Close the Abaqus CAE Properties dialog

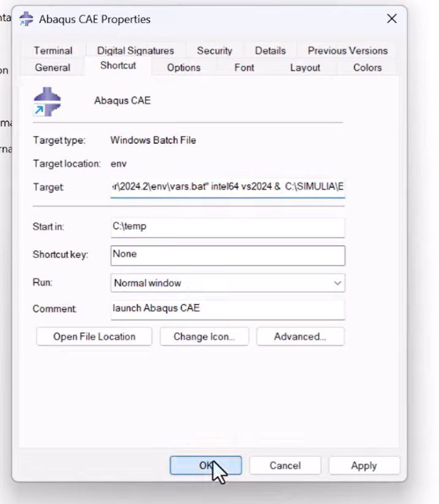tap(391, 19)
